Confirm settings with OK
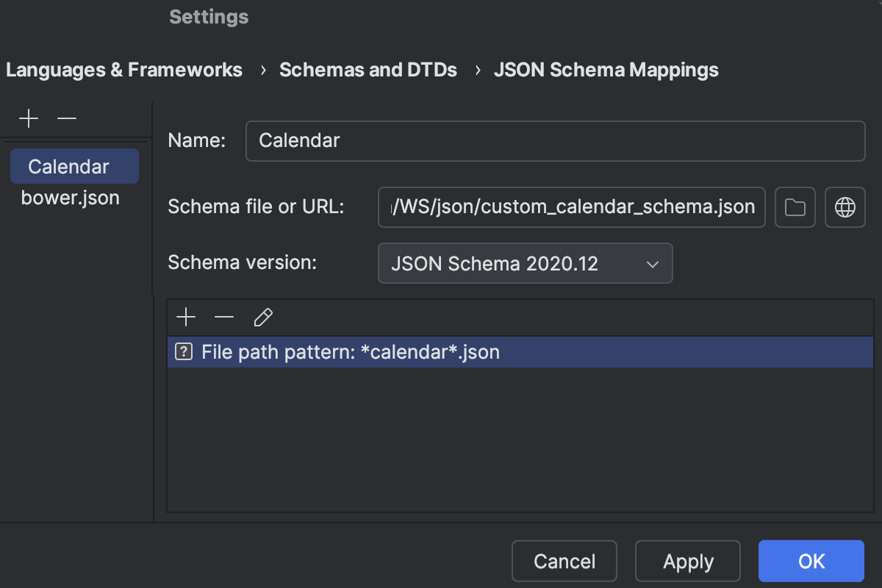Screen dimensions: 882x588 [x=811, y=561]
